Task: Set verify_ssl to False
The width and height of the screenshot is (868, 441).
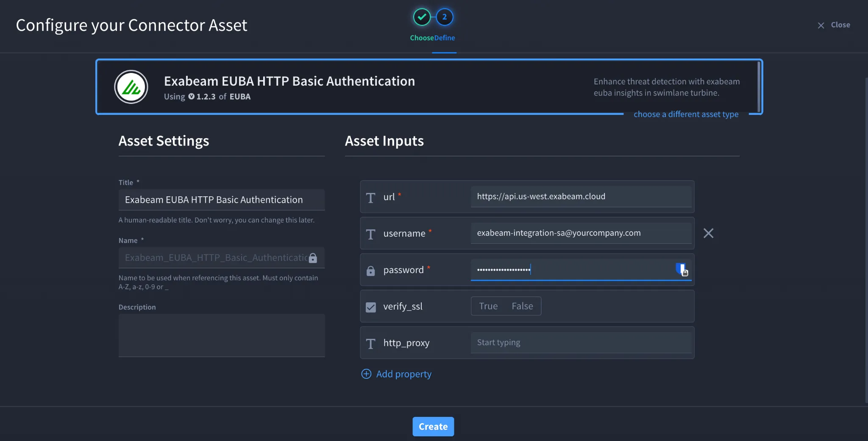Action: coord(522,306)
